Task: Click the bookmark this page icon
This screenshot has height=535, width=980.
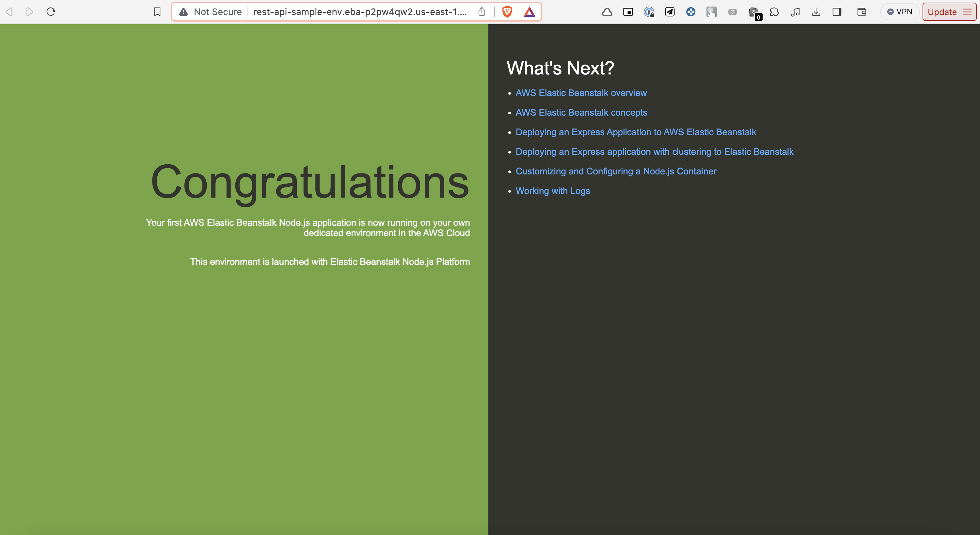Action: pyautogui.click(x=157, y=12)
